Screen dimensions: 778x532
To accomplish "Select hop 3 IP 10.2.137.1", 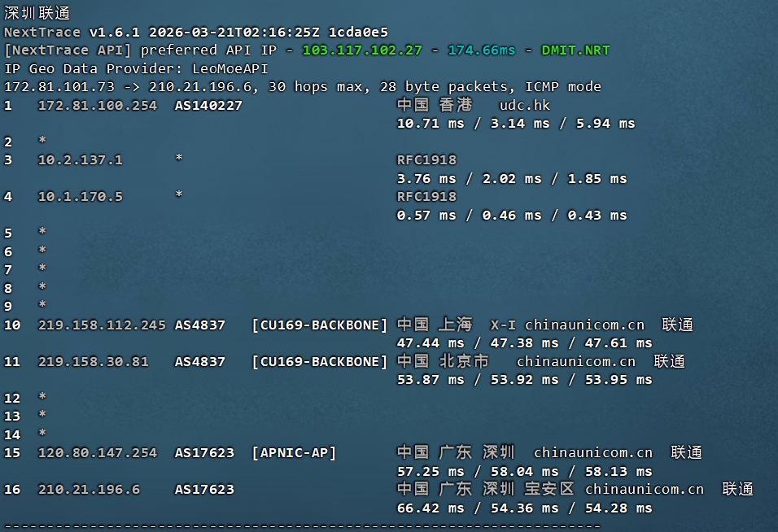I will pyautogui.click(x=81, y=160).
